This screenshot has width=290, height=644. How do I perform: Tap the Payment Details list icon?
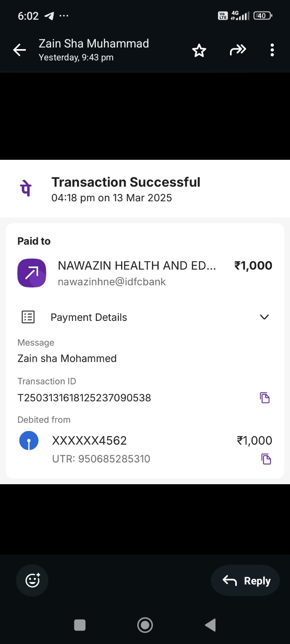pos(28,317)
